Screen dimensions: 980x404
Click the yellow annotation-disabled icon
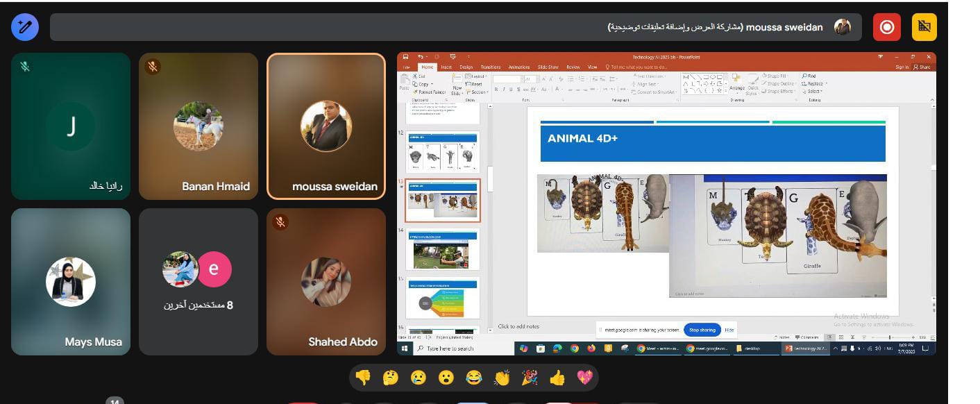click(924, 27)
